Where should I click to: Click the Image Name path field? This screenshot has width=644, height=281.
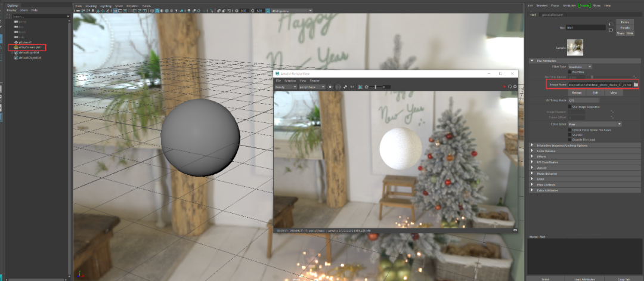(600, 85)
